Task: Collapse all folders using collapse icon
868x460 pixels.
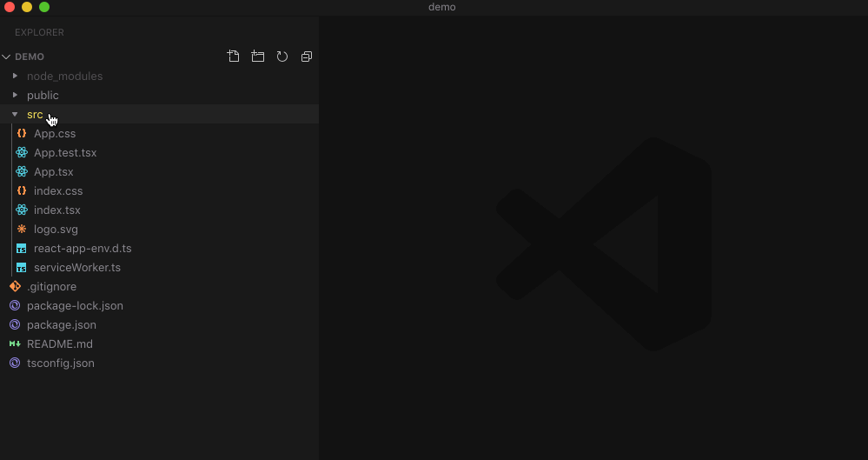Action: [307, 57]
